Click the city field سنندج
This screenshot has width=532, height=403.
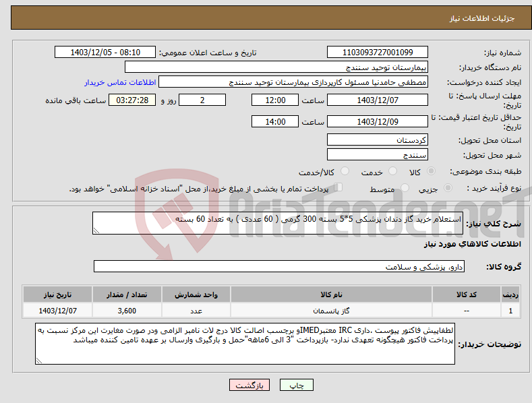tap(378, 155)
